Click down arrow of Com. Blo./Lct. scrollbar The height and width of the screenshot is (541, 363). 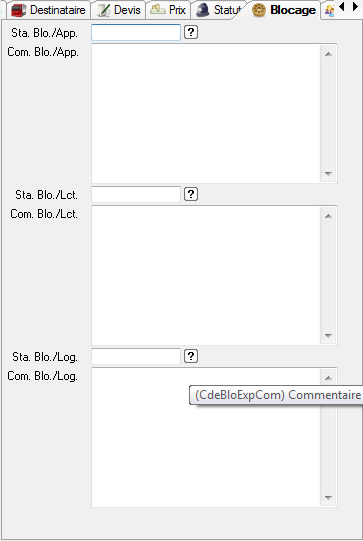point(328,335)
